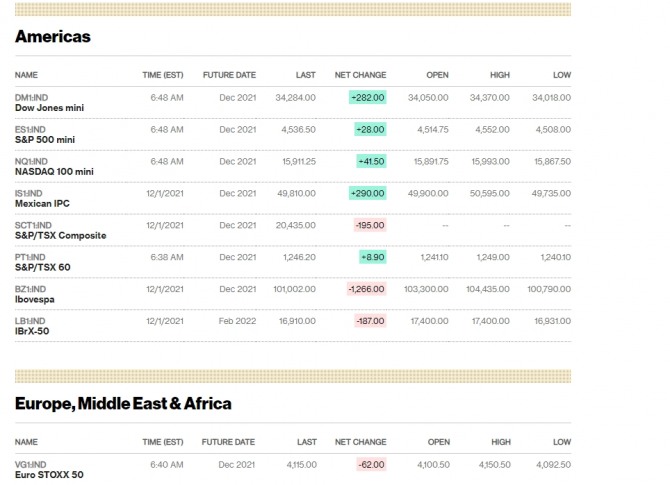Click the -62.00 Euro STOXX change badge
The image size is (670, 485).
pos(370,465)
